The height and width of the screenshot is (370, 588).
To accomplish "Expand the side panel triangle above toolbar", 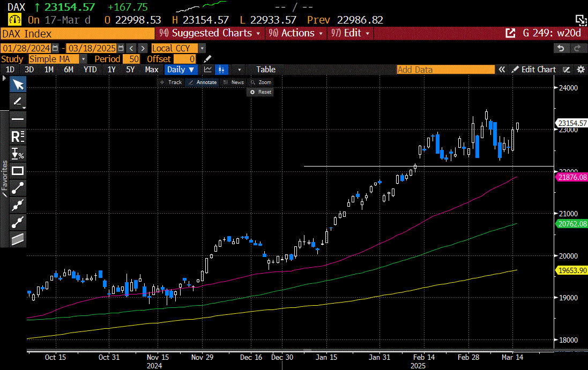I will (4, 78).
